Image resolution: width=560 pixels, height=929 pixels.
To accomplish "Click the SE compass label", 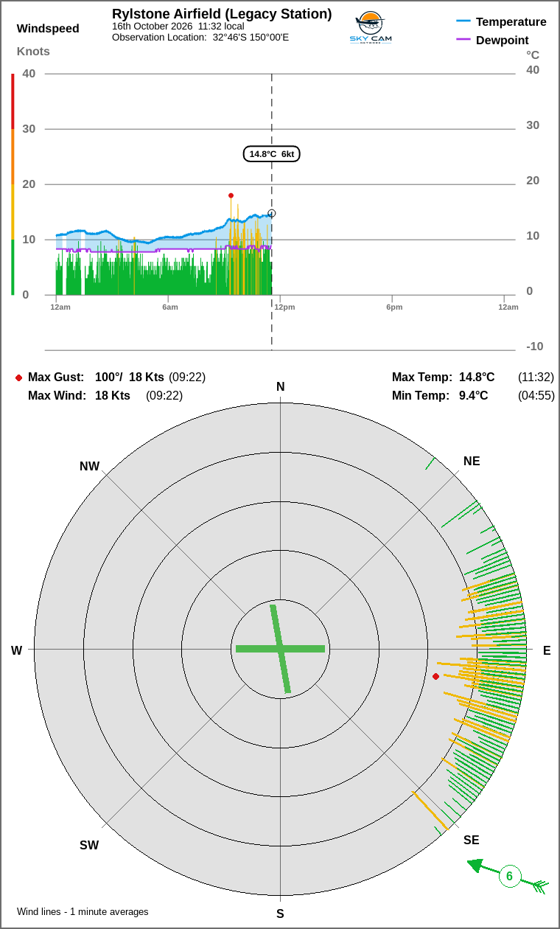I will click(x=472, y=841).
